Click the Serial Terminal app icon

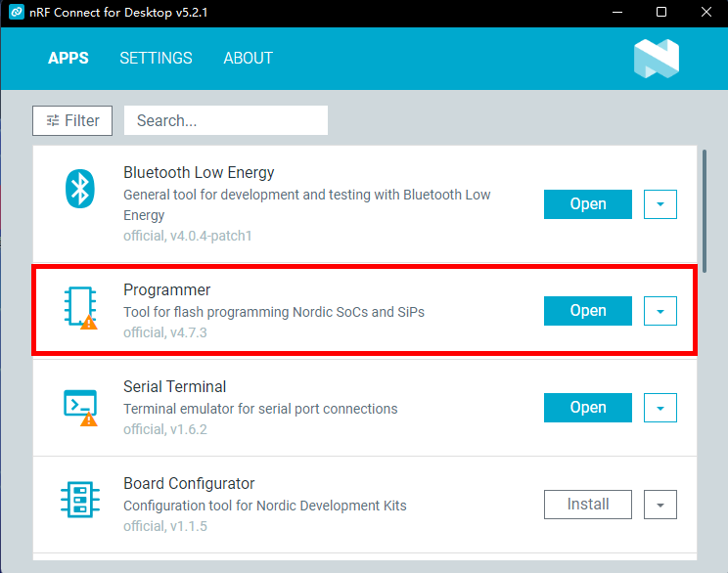(80, 408)
